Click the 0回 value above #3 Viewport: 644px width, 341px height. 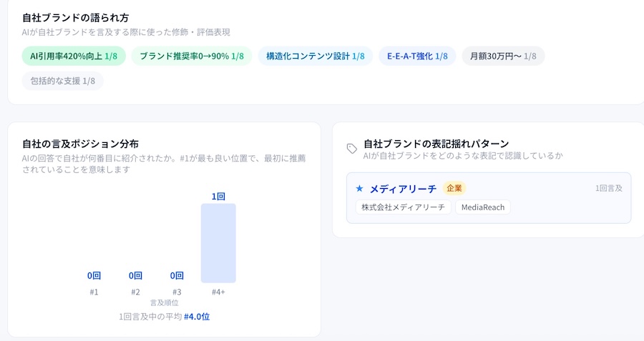pyautogui.click(x=177, y=276)
